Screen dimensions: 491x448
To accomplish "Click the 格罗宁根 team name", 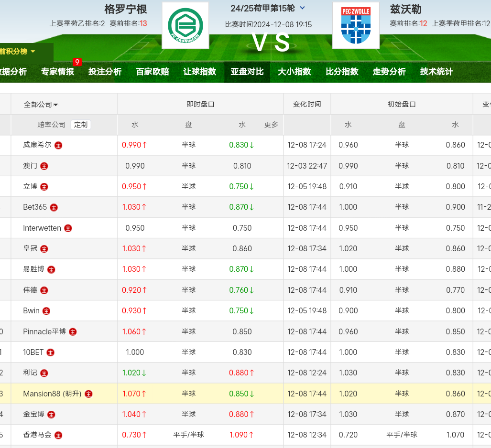I will click(126, 9).
